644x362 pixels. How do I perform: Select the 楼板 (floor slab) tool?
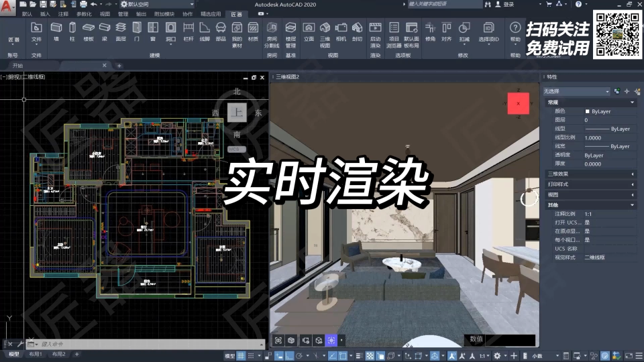coord(89,32)
